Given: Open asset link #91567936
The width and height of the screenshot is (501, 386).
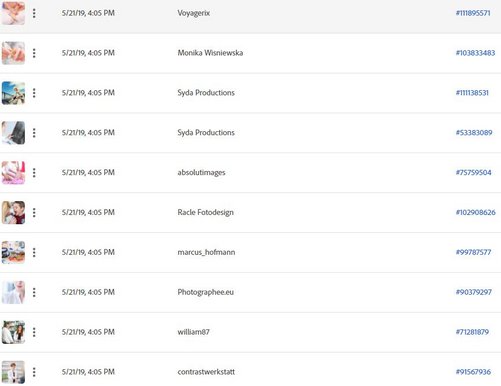Looking at the screenshot, I should click(x=473, y=372).
